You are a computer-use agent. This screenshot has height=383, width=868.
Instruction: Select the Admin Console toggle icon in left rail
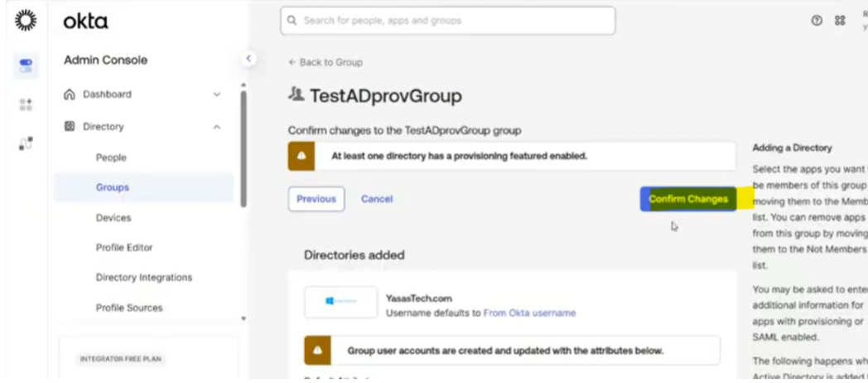25,65
